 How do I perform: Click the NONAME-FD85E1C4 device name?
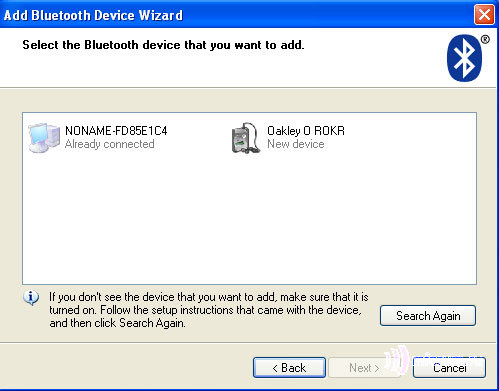coord(116,131)
